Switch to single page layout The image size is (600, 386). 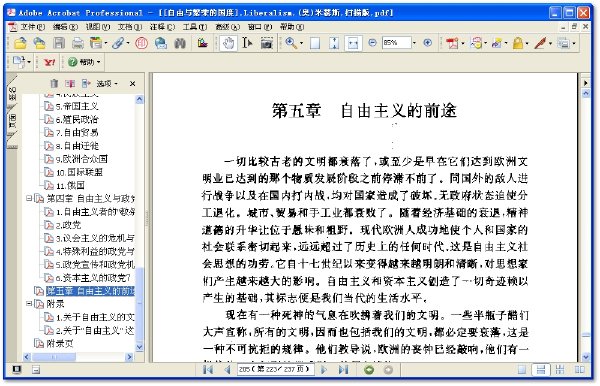tap(522, 370)
